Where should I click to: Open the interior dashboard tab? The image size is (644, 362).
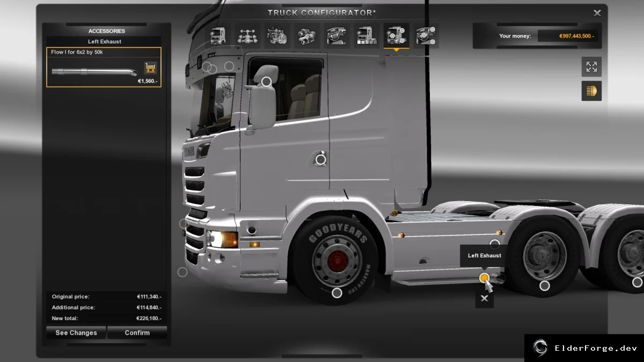[337, 36]
